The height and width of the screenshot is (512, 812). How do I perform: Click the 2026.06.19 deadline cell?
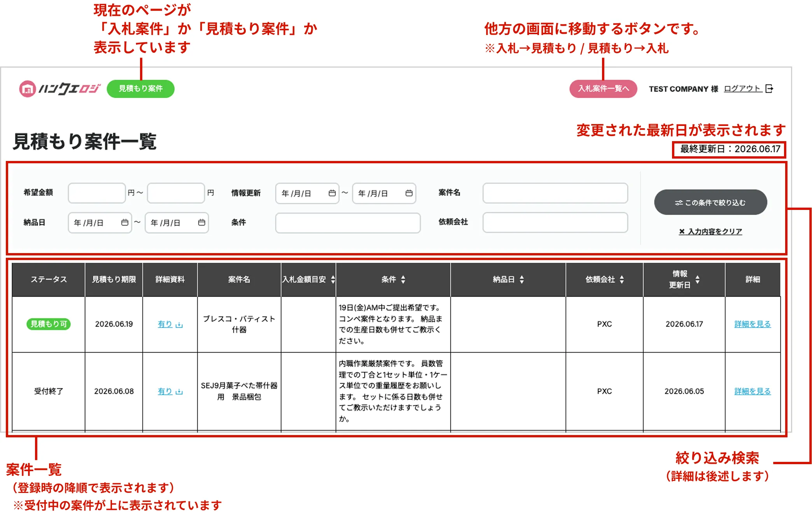tap(114, 324)
